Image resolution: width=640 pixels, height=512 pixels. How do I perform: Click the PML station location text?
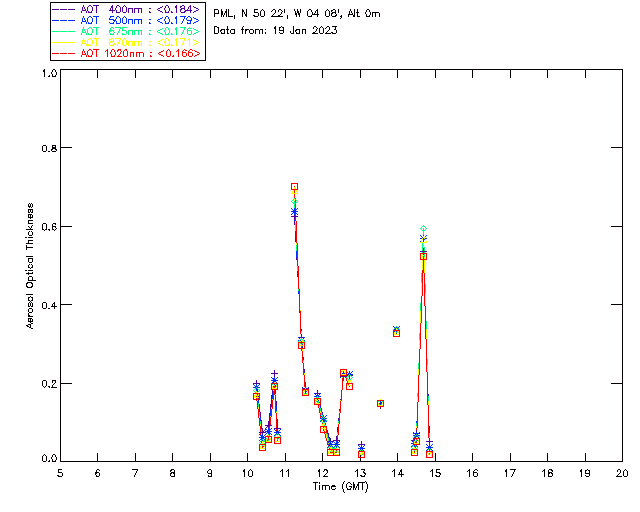click(296, 14)
